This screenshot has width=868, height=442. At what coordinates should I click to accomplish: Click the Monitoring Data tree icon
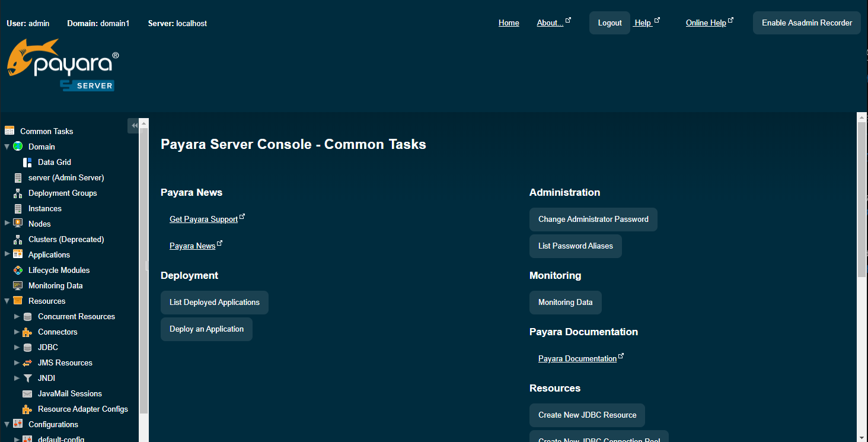tap(18, 285)
